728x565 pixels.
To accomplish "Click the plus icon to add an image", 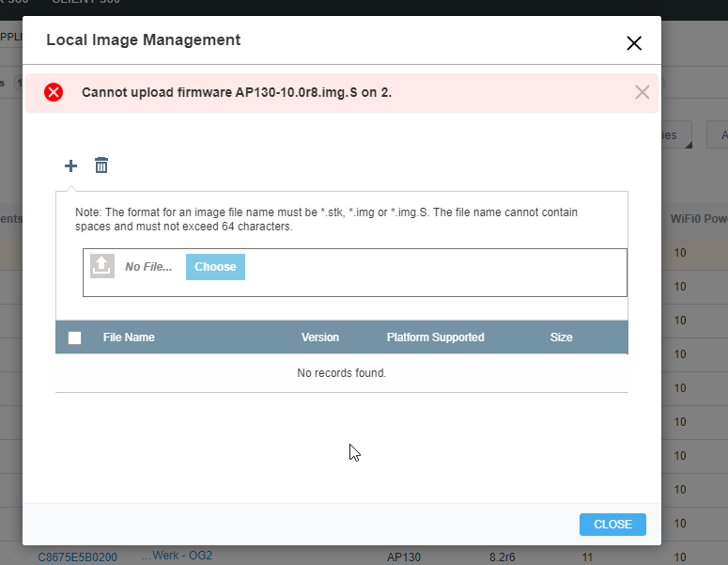I will click(70, 166).
